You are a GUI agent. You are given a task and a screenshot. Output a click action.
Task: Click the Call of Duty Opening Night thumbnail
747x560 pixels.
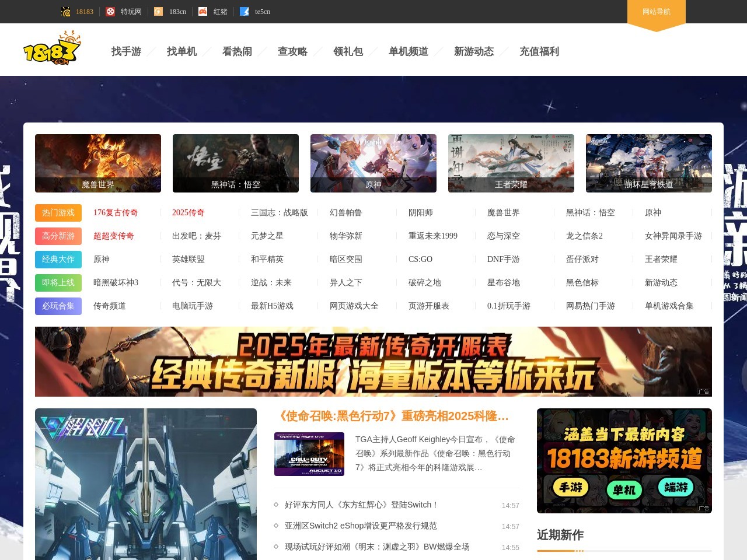coord(309,453)
